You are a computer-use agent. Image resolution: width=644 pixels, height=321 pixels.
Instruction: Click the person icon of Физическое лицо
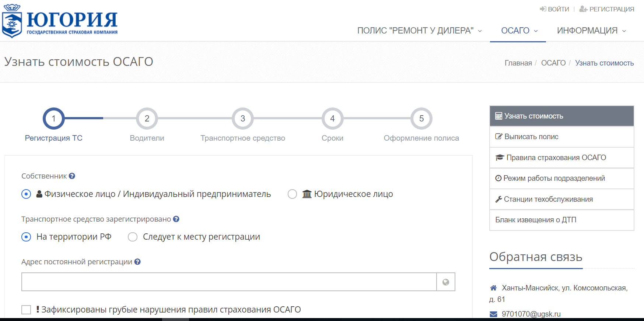pyautogui.click(x=39, y=194)
